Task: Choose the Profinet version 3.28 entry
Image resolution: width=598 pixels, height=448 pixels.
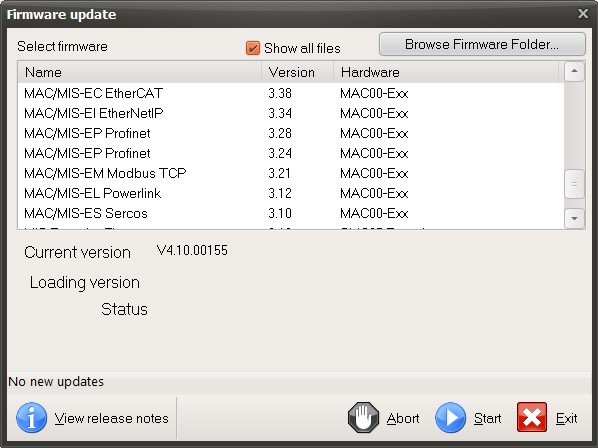Action: pos(291,133)
